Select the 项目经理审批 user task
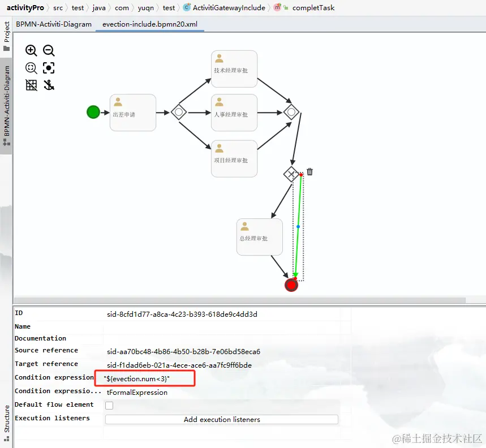Image resolution: width=486 pixels, height=448 pixels. 234,158
